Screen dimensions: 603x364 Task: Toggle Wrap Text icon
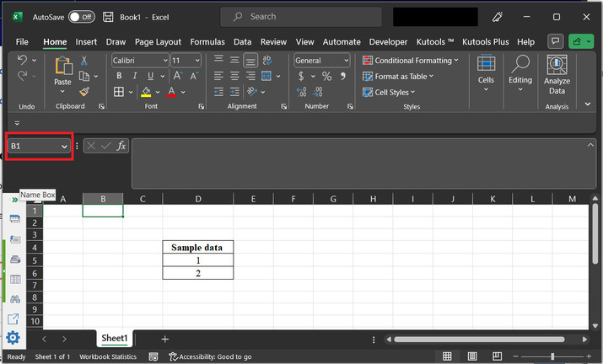pos(267,60)
